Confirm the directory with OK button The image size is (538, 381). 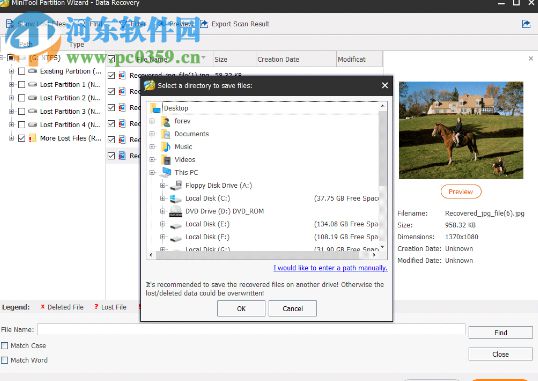coord(241,308)
